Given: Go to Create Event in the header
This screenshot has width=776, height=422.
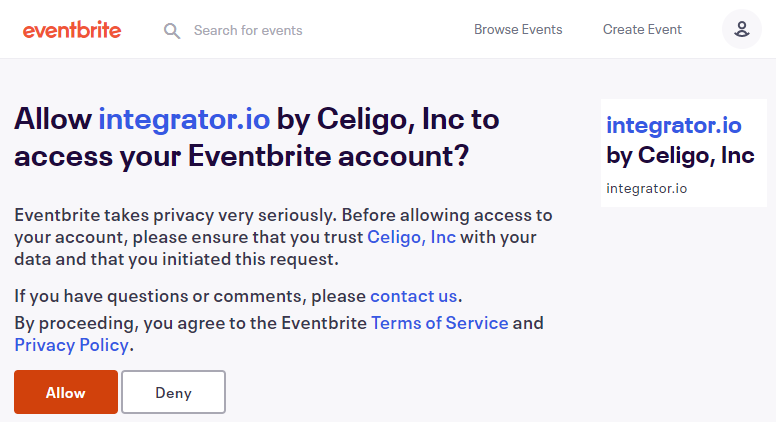Looking at the screenshot, I should tap(642, 29).
